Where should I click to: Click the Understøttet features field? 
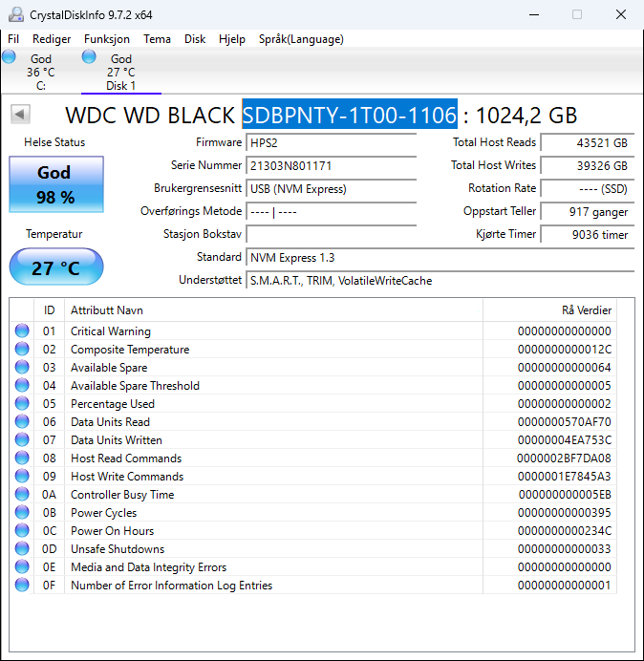(x=440, y=280)
